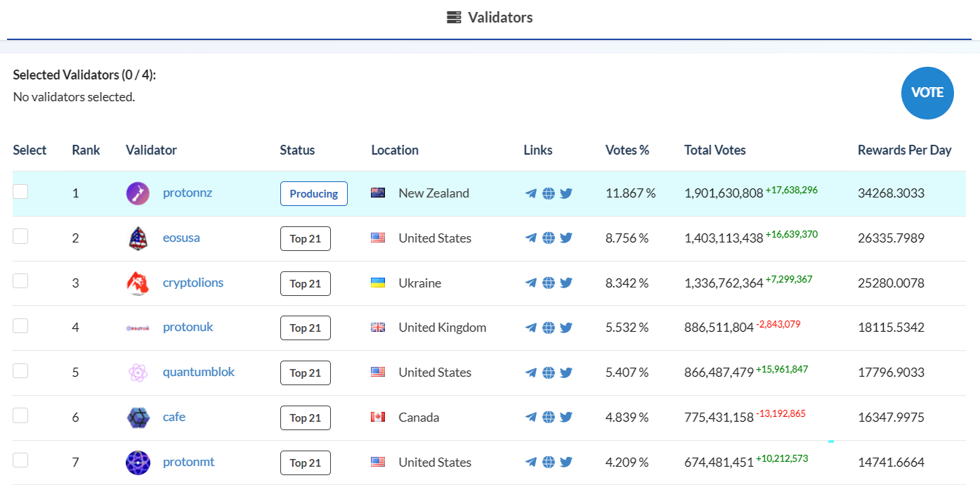Sort by the Total Votes column header
This screenshot has height=485, width=980.
pos(714,150)
